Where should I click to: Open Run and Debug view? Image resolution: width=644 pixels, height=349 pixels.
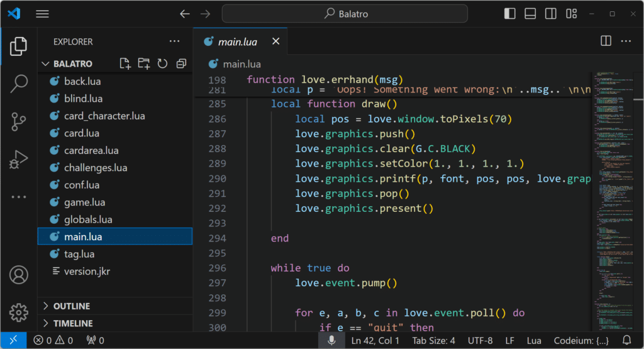(x=19, y=159)
